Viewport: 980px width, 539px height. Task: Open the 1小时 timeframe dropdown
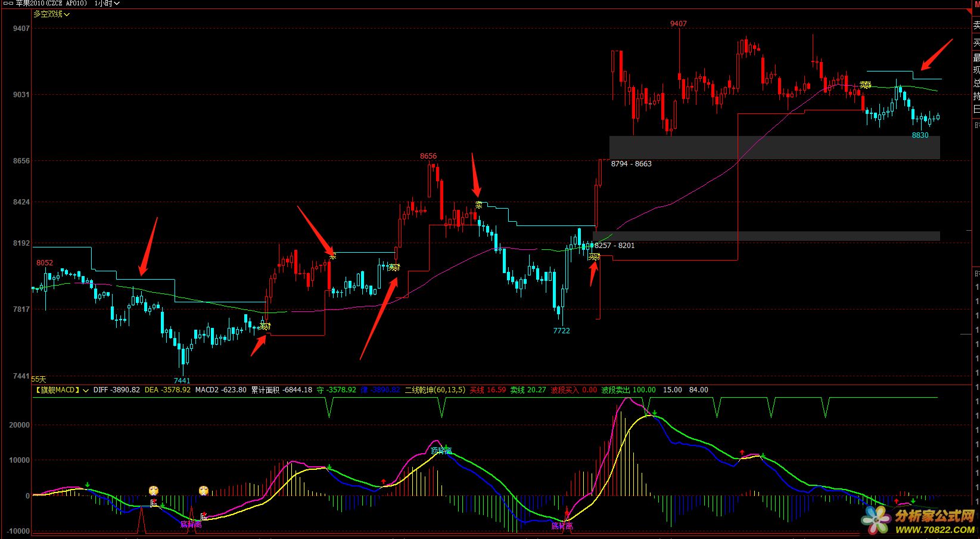107,3
